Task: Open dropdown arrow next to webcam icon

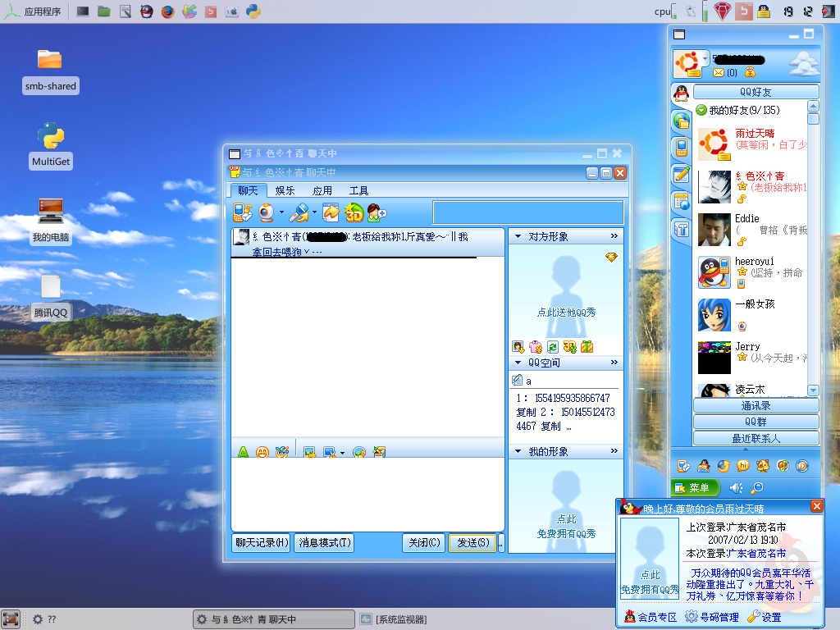Action: click(282, 212)
